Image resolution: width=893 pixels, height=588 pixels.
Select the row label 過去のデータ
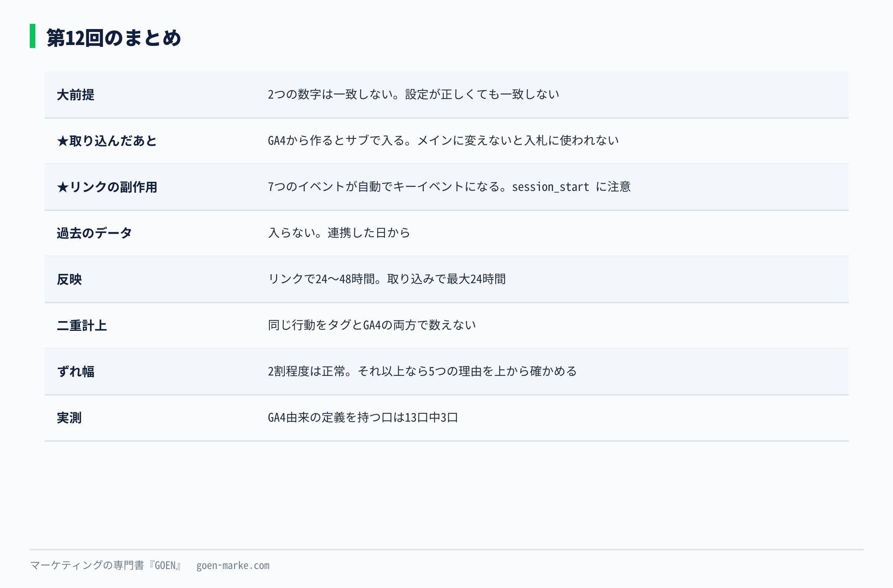point(94,233)
